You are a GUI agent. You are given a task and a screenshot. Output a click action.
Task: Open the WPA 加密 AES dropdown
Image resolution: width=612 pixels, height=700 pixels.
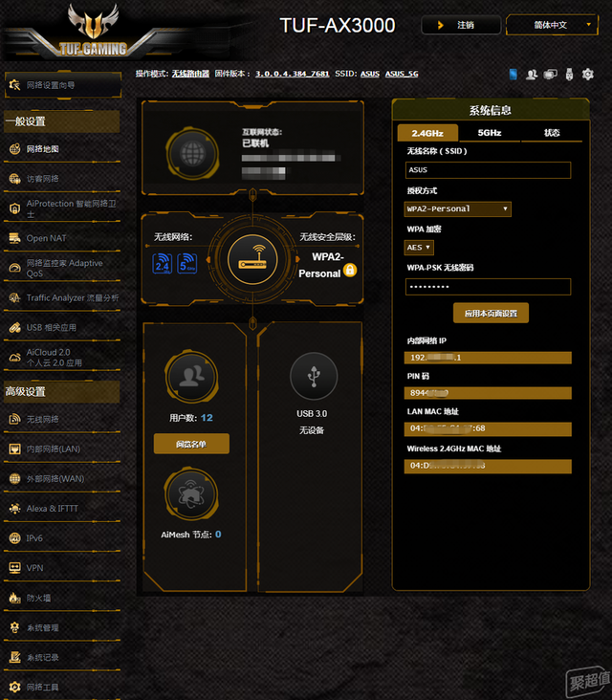pyautogui.click(x=419, y=248)
